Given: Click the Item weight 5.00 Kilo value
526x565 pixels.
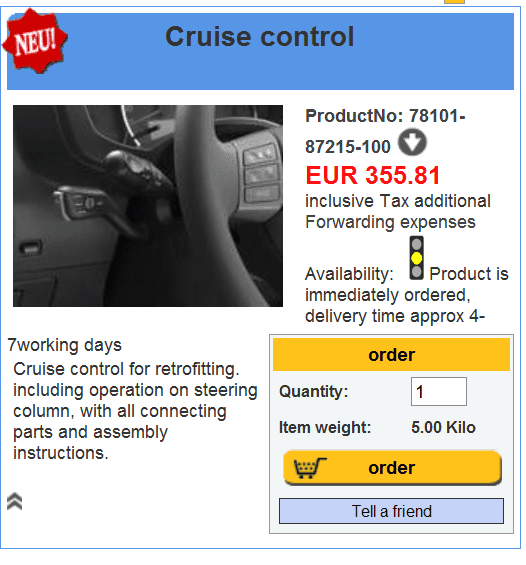Looking at the screenshot, I should click(x=443, y=427).
